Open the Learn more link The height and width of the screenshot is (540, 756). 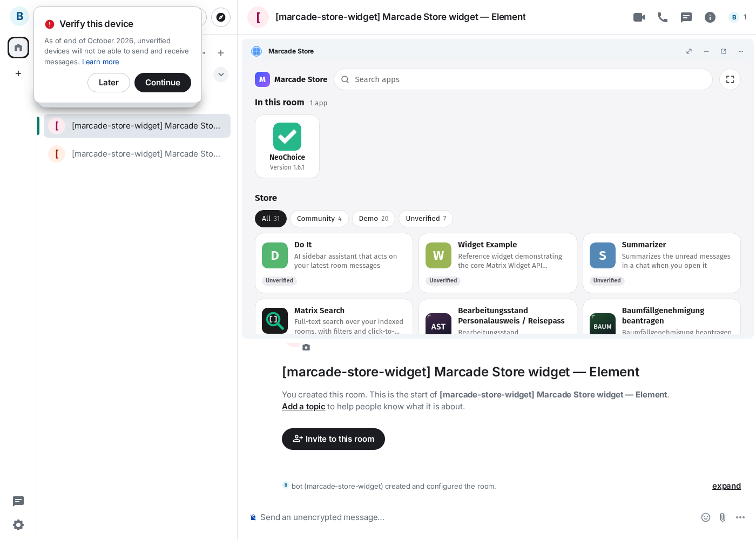[100, 62]
